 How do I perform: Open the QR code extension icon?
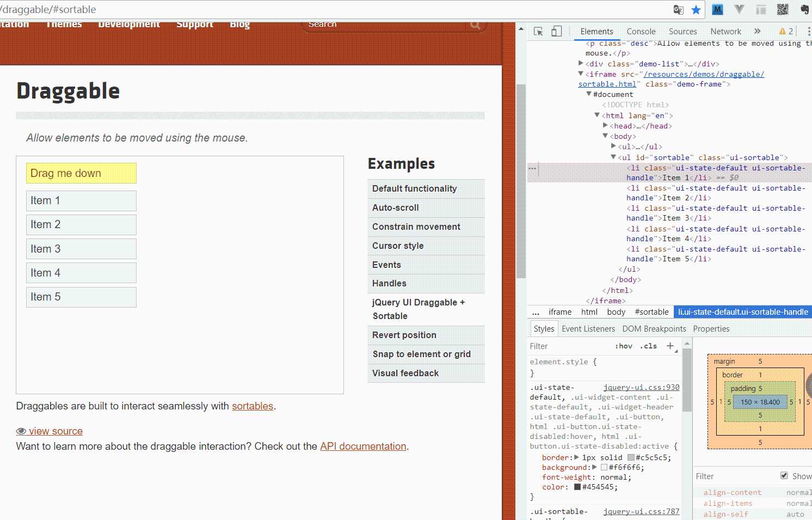783,9
